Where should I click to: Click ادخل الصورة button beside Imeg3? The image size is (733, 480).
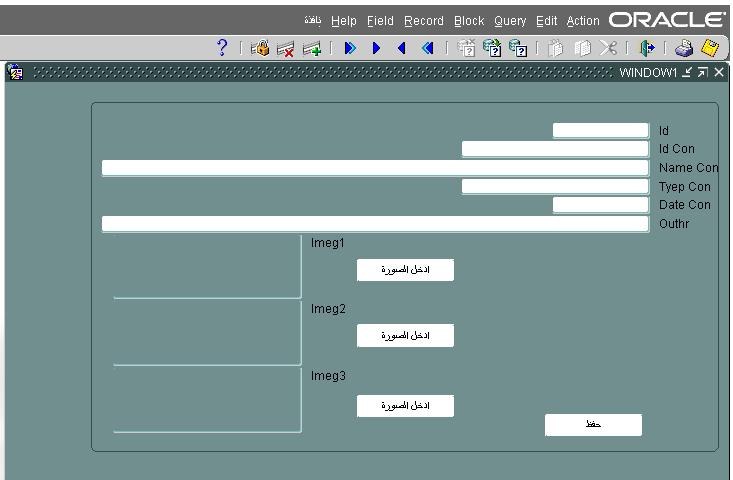click(405, 405)
